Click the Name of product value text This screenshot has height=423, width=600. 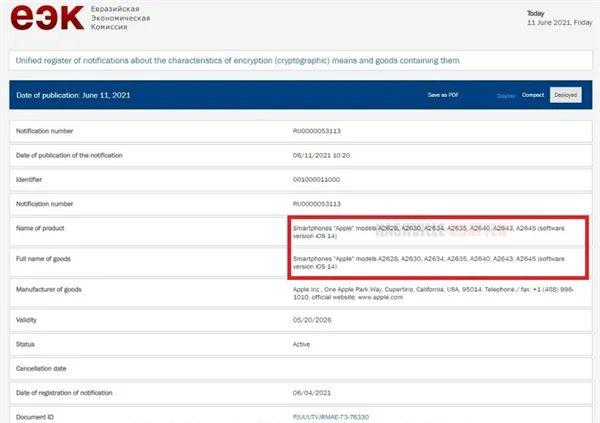point(429,232)
